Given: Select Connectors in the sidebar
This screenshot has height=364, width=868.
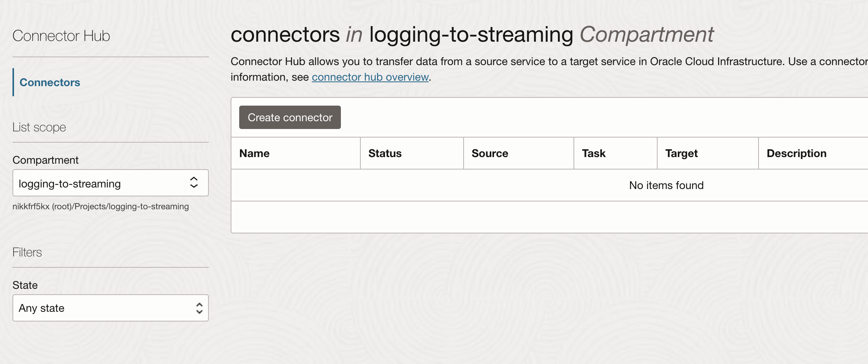Looking at the screenshot, I should pyautogui.click(x=50, y=82).
